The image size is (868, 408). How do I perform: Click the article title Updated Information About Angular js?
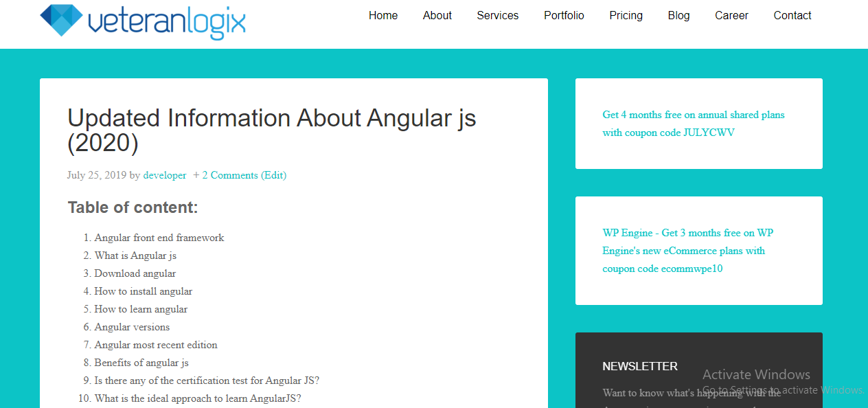[x=271, y=118]
